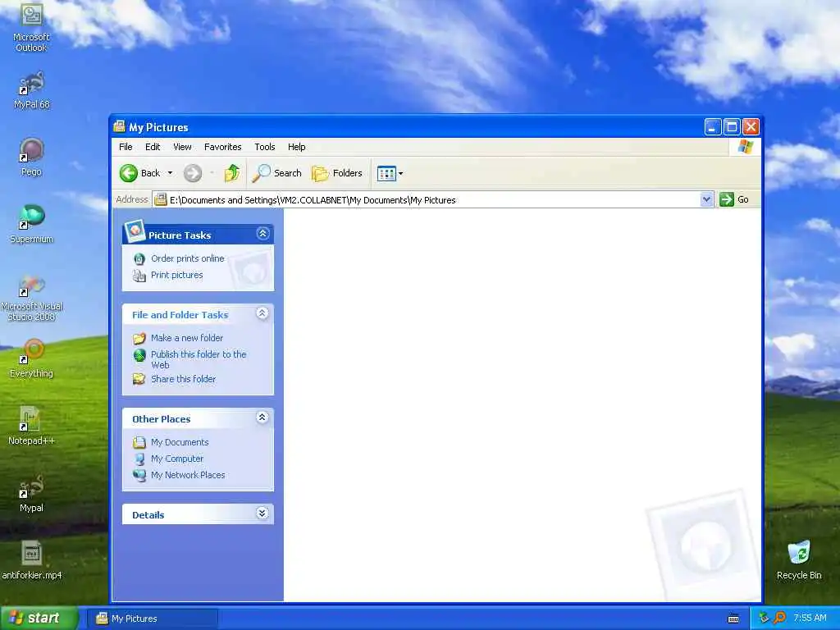Click the My Computer icon in sidebar
Screen dimensions: 840x630
pos(139,459)
